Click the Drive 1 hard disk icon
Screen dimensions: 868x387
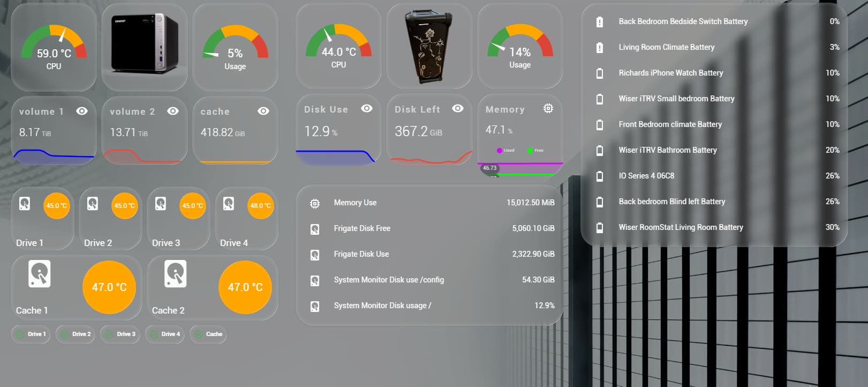coord(25,204)
